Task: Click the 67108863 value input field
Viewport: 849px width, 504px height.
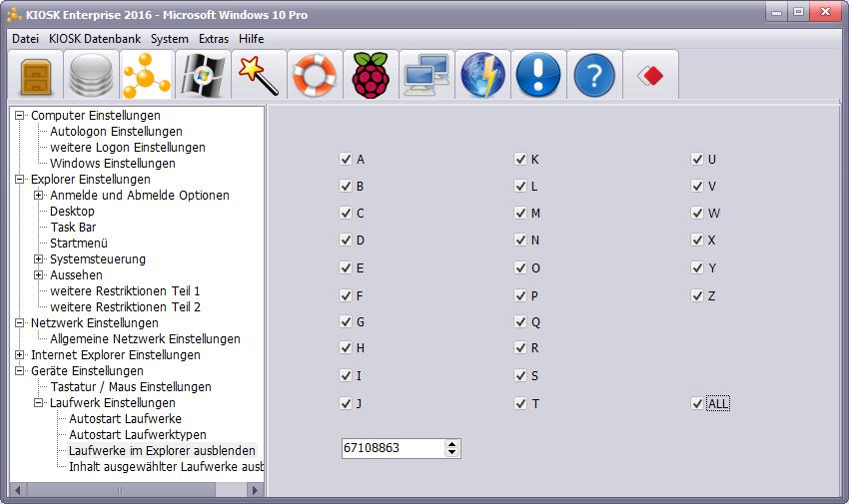Action: (394, 448)
